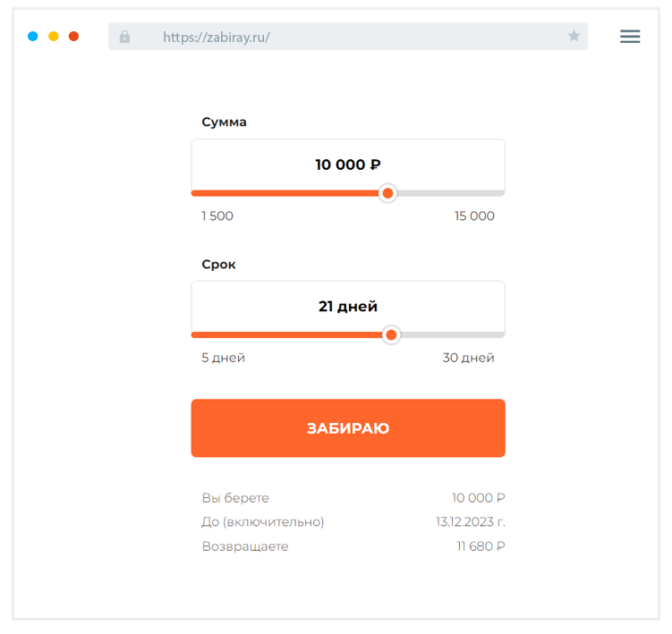
Task: Click the 21 дней term field
Action: (348, 307)
